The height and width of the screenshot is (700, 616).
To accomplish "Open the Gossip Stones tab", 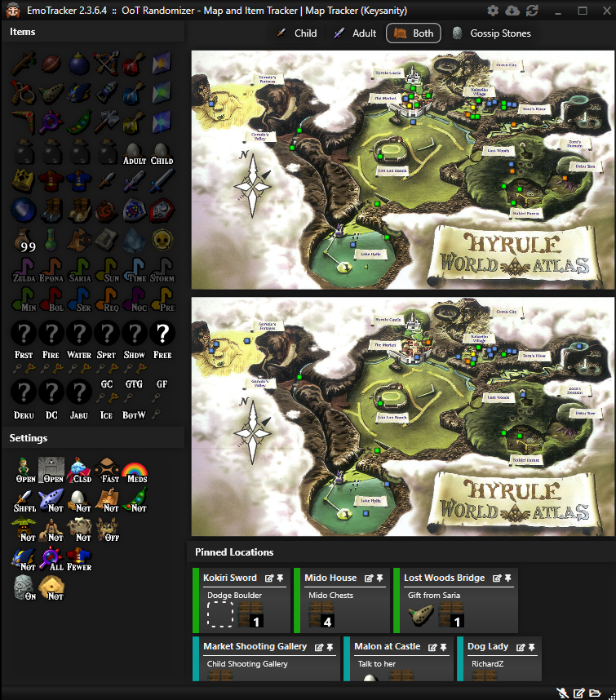I will [x=491, y=33].
